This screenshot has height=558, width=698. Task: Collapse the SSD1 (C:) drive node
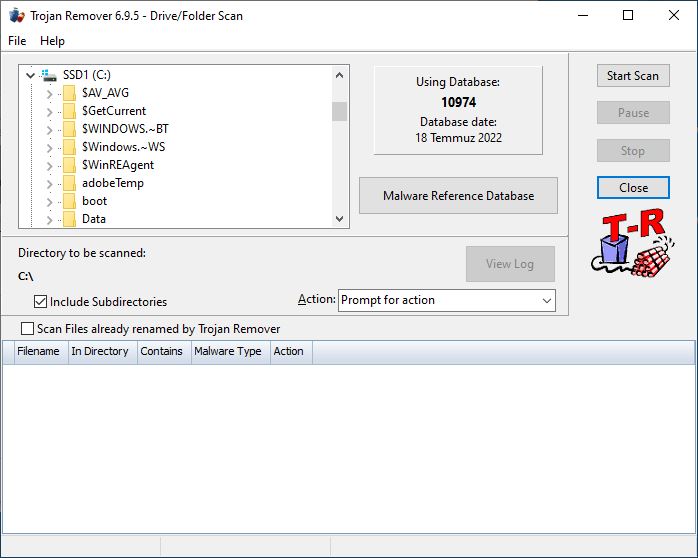[x=30, y=75]
